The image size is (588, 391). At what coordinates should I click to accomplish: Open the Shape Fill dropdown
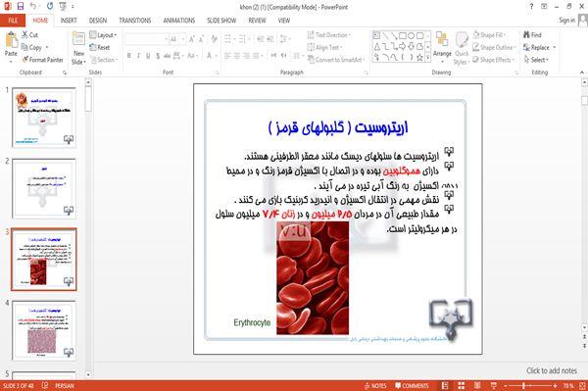point(489,35)
